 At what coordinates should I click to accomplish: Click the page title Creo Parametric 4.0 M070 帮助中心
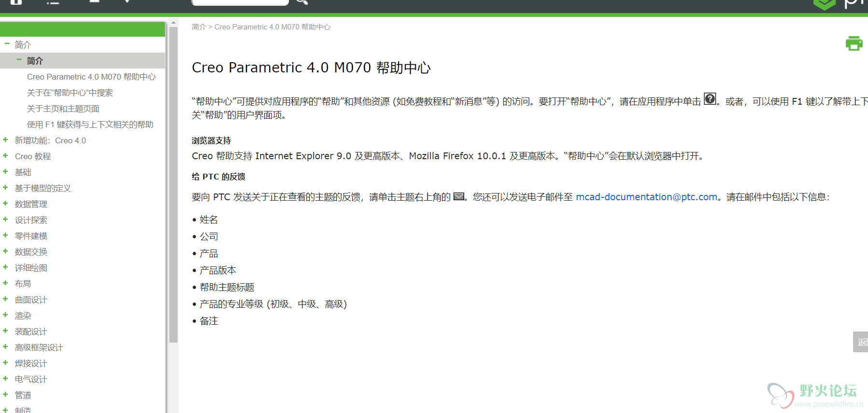click(x=311, y=68)
